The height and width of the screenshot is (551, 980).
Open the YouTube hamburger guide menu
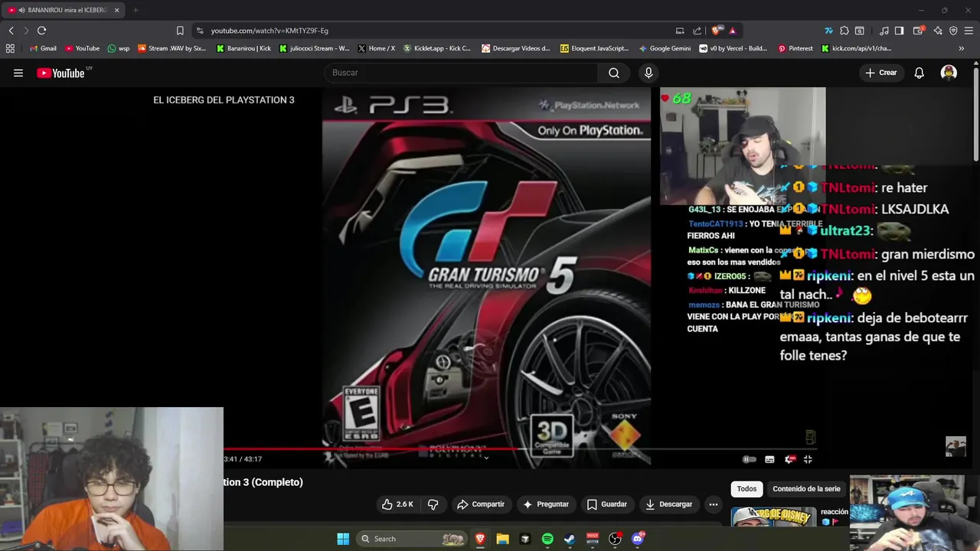(x=18, y=73)
